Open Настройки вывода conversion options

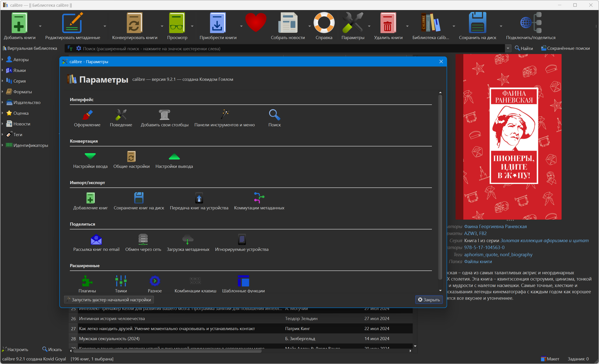174,160
